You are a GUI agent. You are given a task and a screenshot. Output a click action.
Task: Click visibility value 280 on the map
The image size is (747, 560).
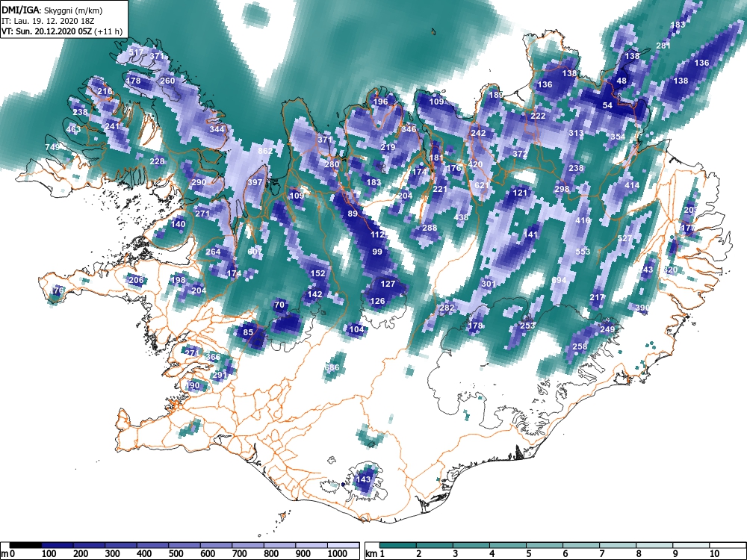[332, 165]
